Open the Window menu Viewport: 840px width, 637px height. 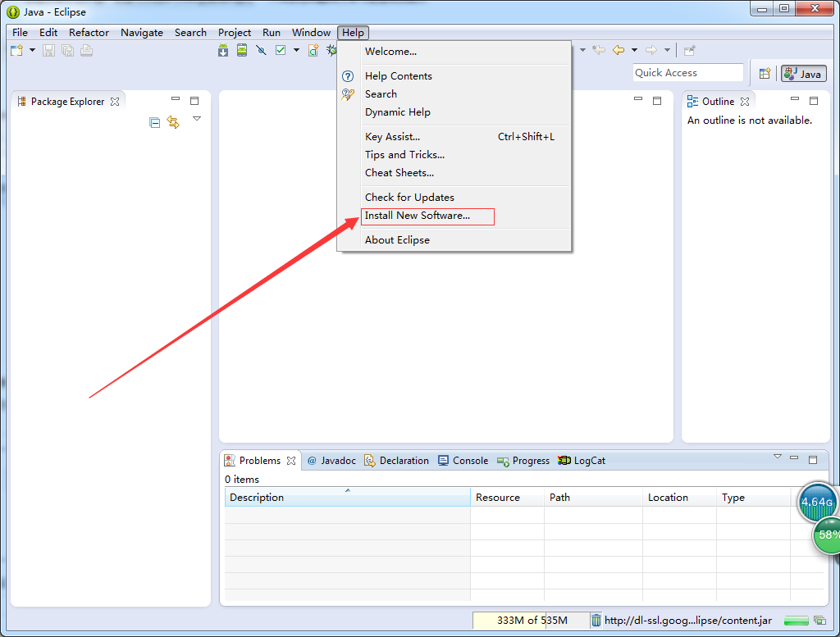pyautogui.click(x=311, y=33)
